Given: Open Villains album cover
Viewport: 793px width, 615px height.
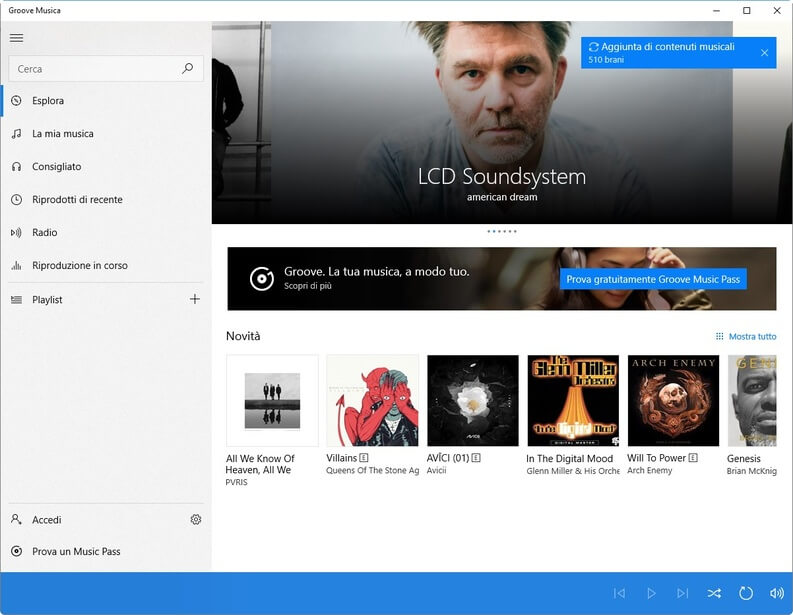Looking at the screenshot, I should (x=372, y=401).
